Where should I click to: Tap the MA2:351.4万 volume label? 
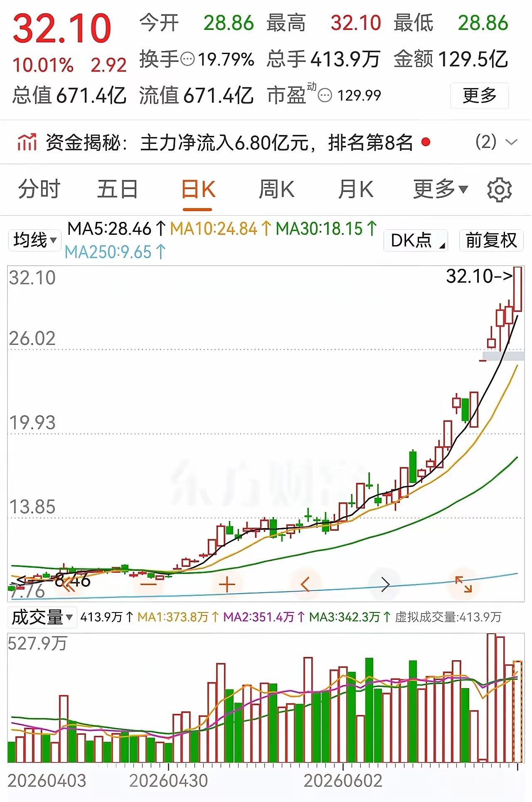(x=264, y=617)
